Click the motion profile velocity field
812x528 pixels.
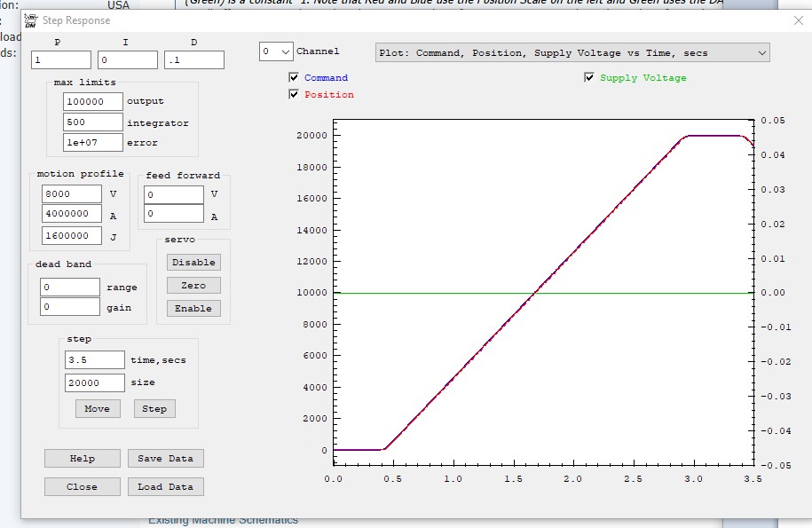[71, 194]
